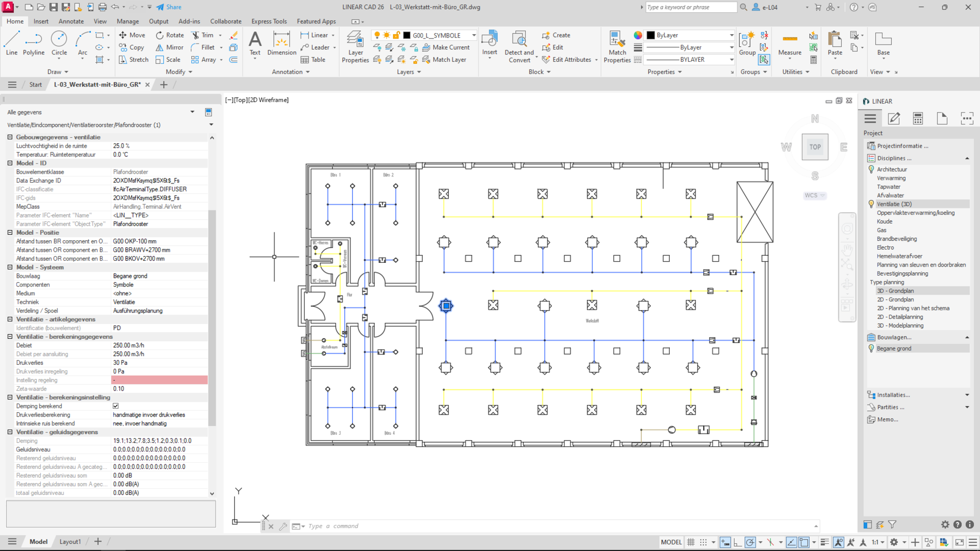Image resolution: width=980 pixels, height=551 pixels.
Task: Collapse the Model - Positie section
Action: pos(10,233)
